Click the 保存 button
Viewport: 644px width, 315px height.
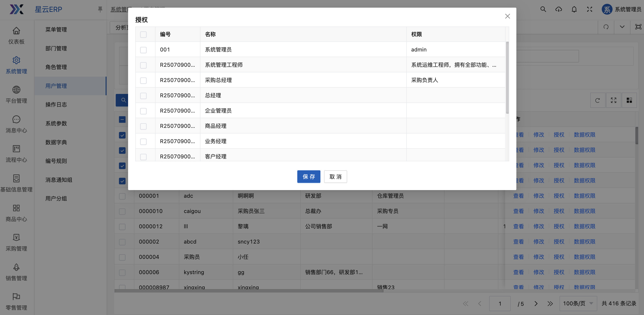coord(309,177)
